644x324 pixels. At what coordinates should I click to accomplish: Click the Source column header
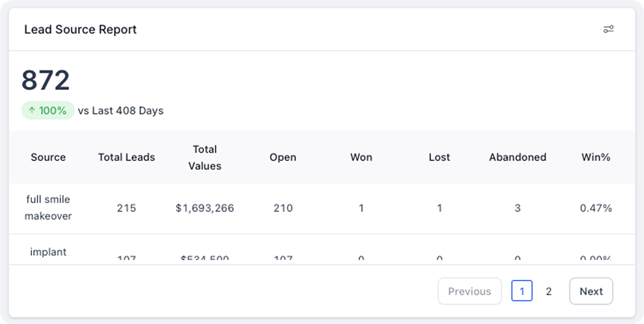tap(48, 157)
